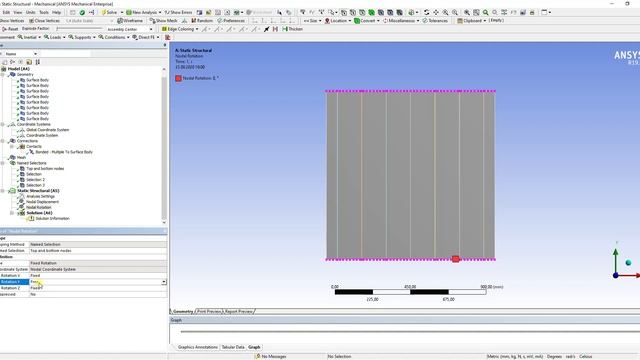The height and width of the screenshot is (360, 640).
Task: Collapse the Geometry branch
Action: pyautogui.click(x=2, y=75)
